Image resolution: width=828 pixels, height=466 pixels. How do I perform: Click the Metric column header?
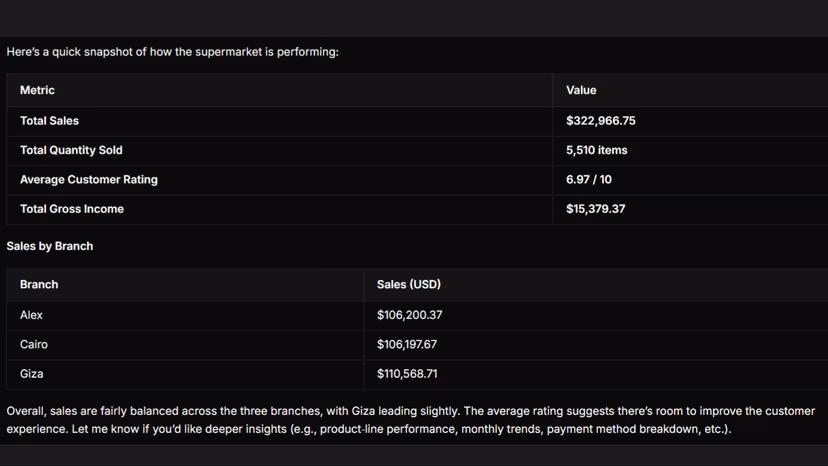(x=37, y=90)
